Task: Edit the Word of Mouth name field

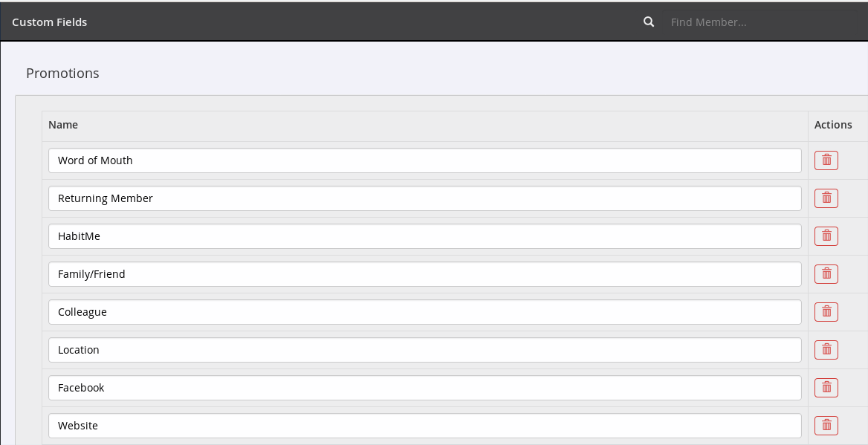Action: (x=424, y=160)
